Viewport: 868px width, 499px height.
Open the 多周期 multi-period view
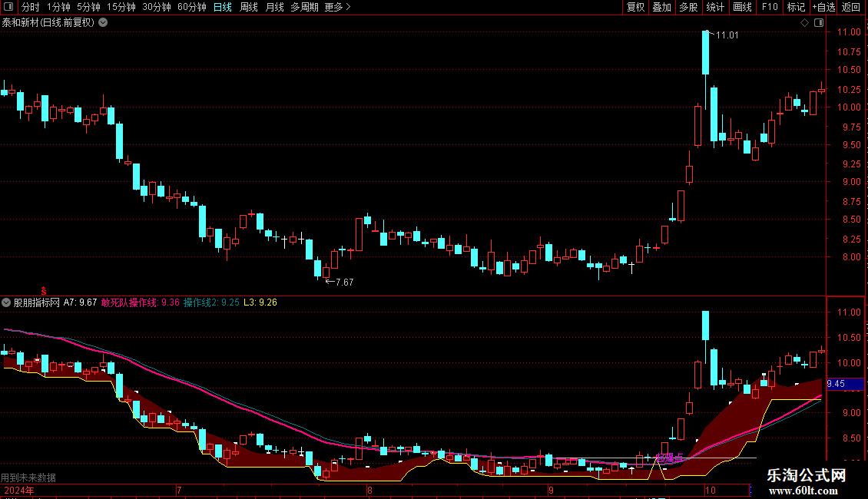[x=304, y=7]
